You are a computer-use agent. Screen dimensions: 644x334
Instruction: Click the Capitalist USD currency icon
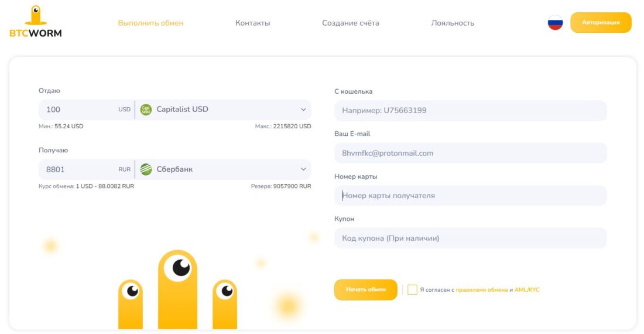point(146,110)
